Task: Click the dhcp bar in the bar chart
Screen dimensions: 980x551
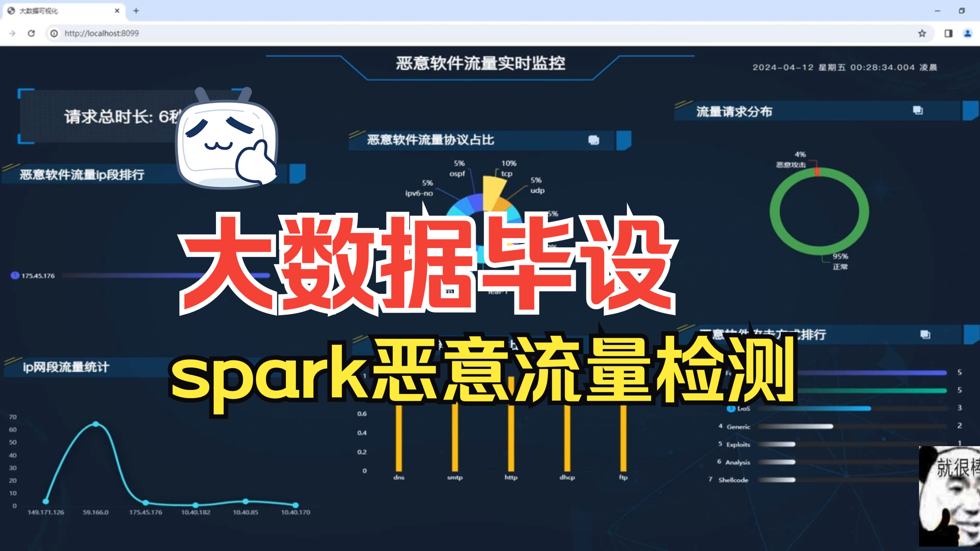Action: pos(567,438)
